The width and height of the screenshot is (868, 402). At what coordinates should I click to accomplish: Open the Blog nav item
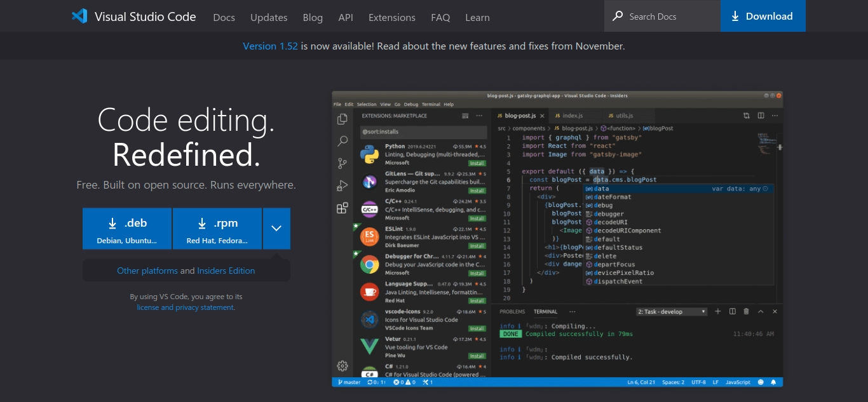tap(313, 17)
